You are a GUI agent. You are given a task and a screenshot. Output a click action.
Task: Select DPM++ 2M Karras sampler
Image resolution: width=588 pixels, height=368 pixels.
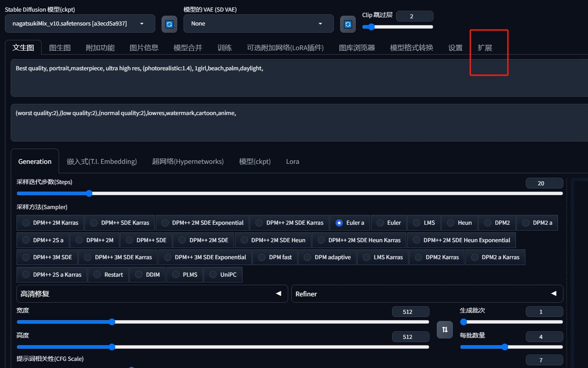tap(50, 223)
